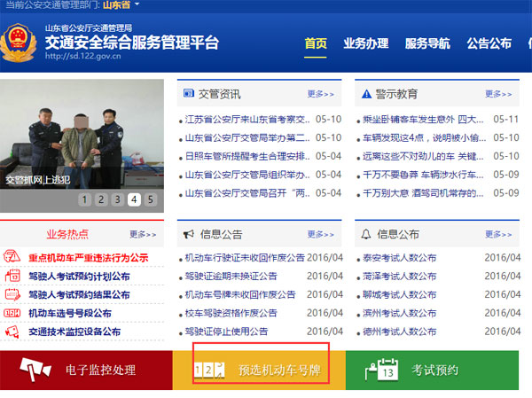532x398 pixels.
Task: Click the 交管资讯 news panel icon
Action: point(189,93)
